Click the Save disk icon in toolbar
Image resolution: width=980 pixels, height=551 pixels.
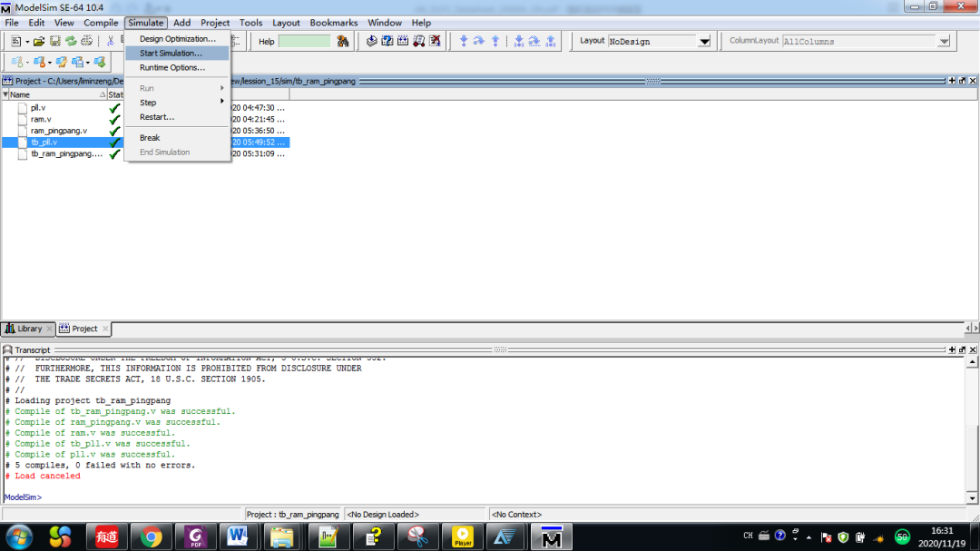(x=54, y=42)
